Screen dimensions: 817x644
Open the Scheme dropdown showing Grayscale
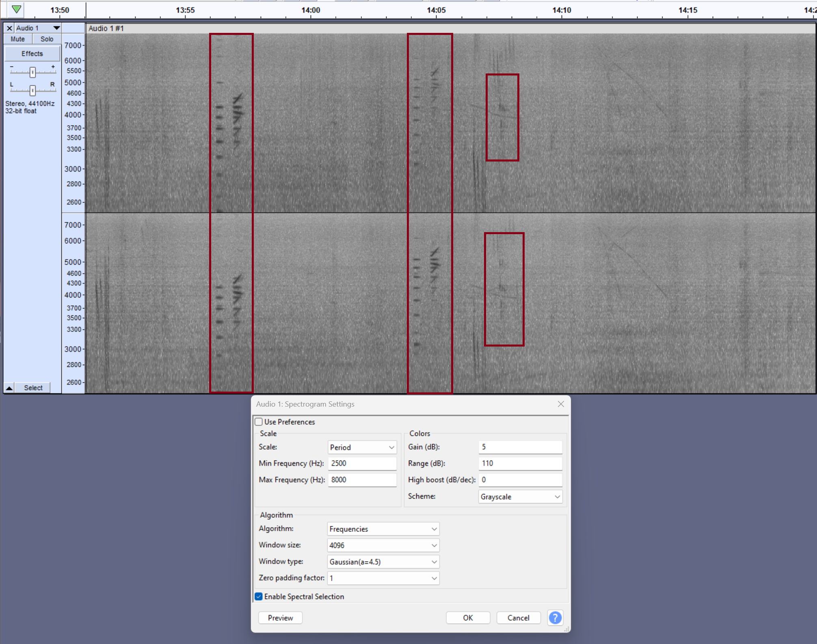pos(520,497)
